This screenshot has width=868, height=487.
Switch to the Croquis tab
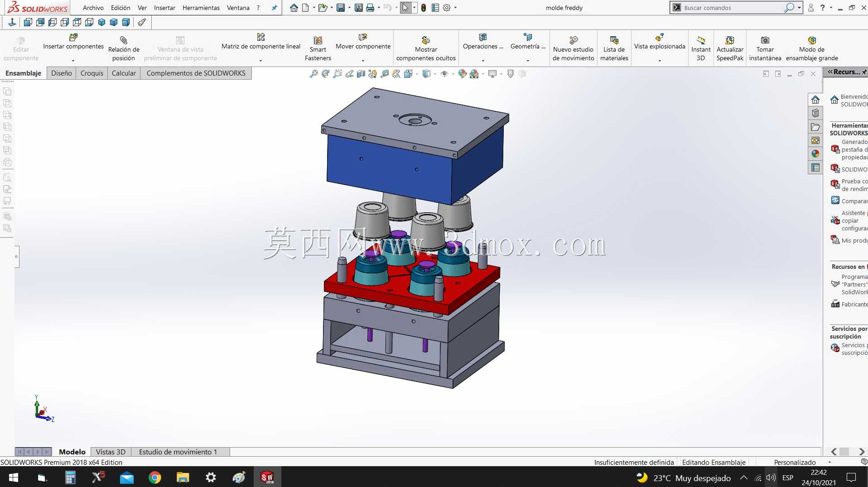tap(92, 73)
